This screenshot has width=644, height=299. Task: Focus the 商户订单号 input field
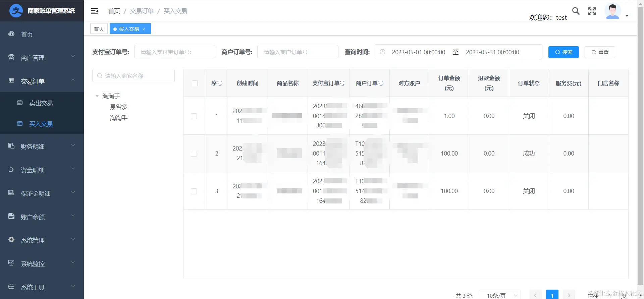298,52
